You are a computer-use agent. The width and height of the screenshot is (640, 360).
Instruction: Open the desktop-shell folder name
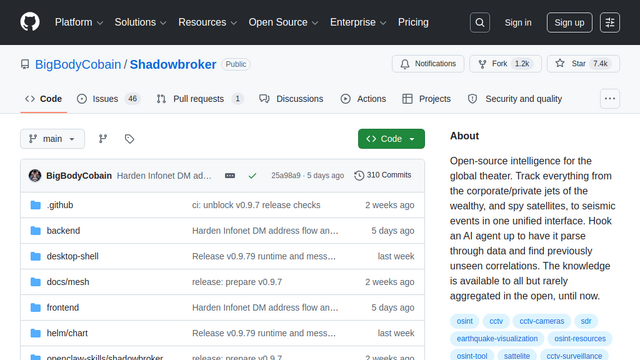(73, 256)
